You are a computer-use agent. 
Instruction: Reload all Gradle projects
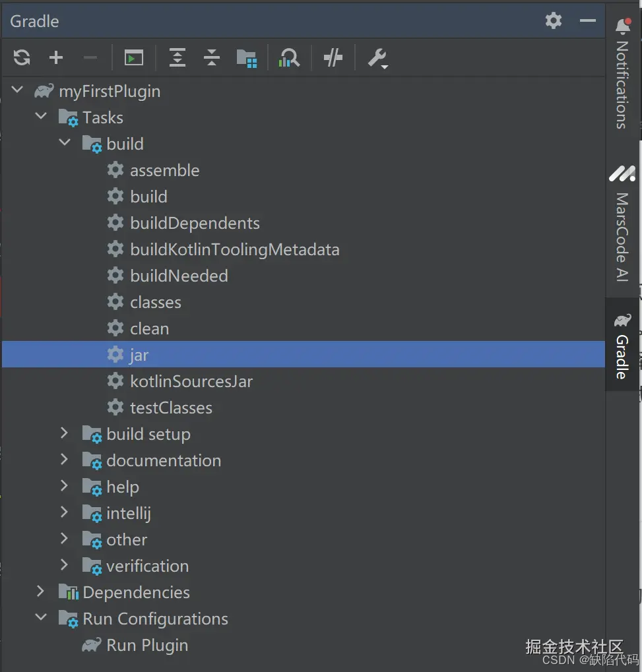21,57
